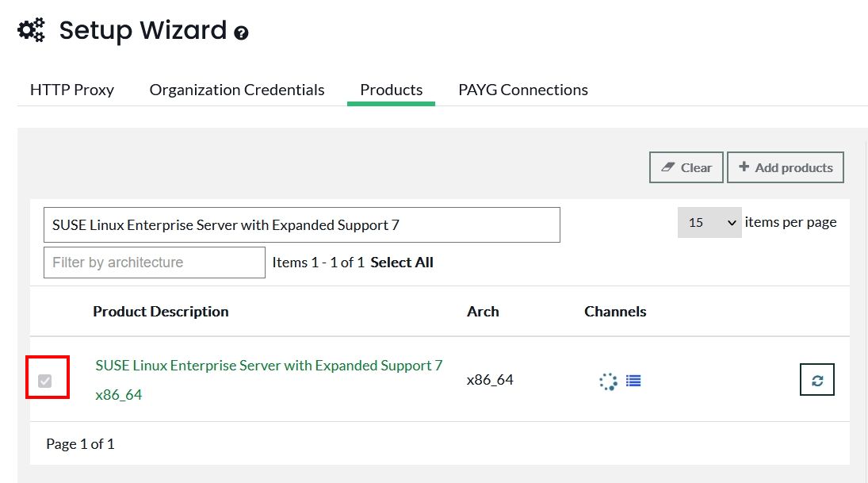Click the Select All link
868x483 pixels.
[x=402, y=263]
